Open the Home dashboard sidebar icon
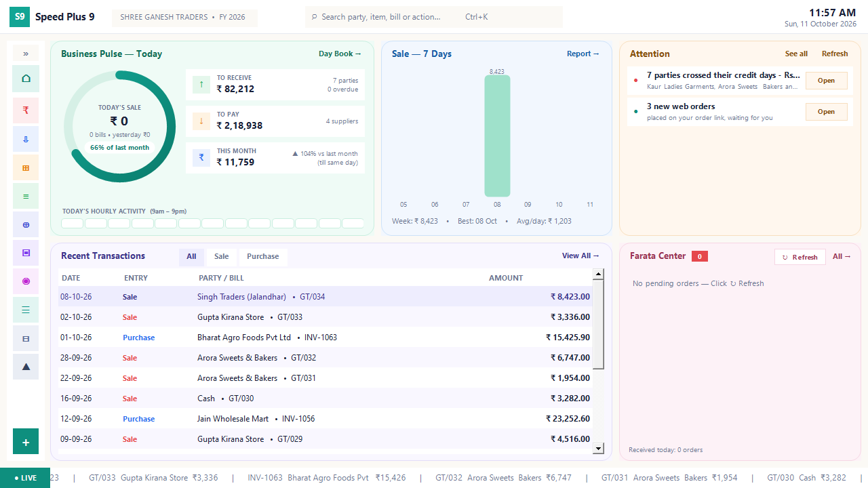Image resolution: width=868 pixels, height=488 pixels. coord(26,79)
